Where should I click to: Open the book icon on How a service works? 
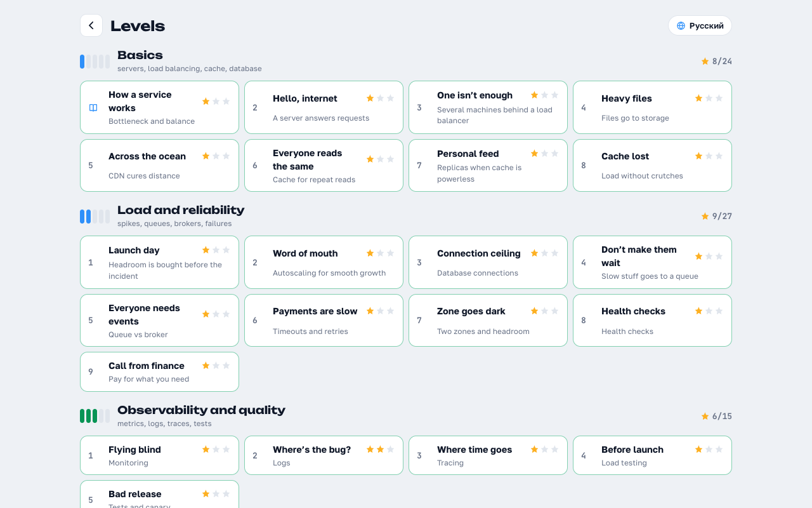(x=93, y=108)
